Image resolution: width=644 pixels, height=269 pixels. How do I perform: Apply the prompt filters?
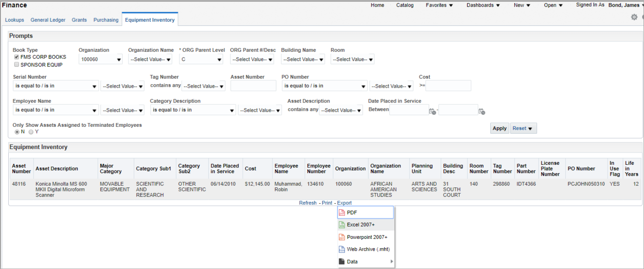(499, 128)
